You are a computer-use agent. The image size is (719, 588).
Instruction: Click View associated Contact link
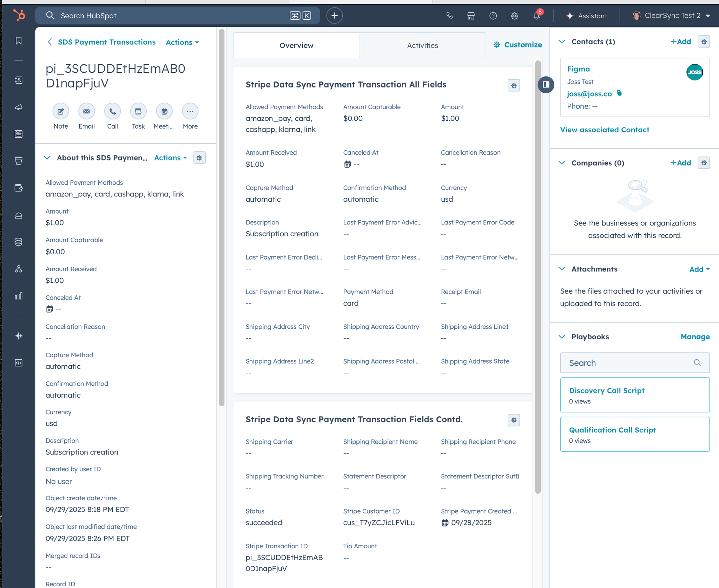coord(605,130)
